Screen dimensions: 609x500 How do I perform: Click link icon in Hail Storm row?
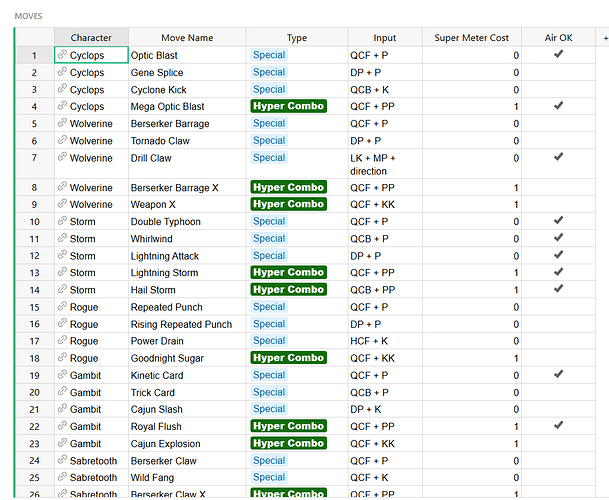tap(62, 289)
